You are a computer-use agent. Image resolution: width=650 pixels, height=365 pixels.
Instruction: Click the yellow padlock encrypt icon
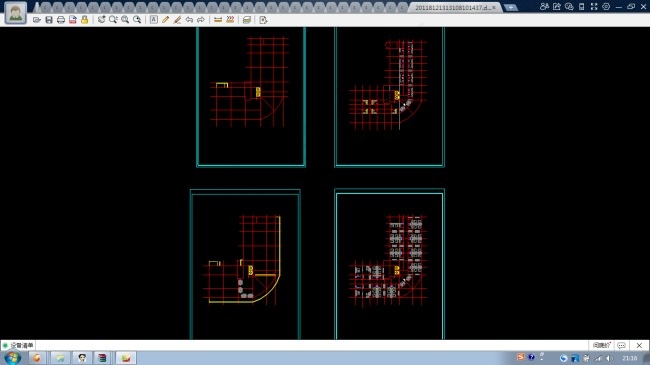[85, 20]
